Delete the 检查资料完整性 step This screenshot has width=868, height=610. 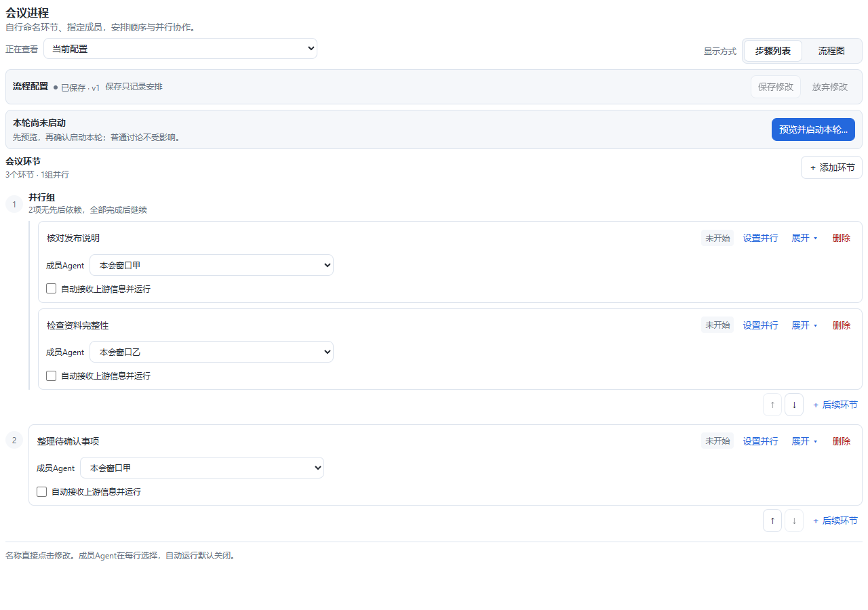(x=842, y=325)
